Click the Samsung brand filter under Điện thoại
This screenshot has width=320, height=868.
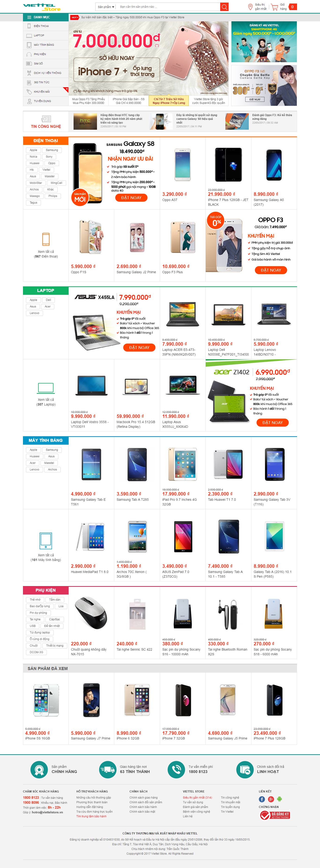52,150
